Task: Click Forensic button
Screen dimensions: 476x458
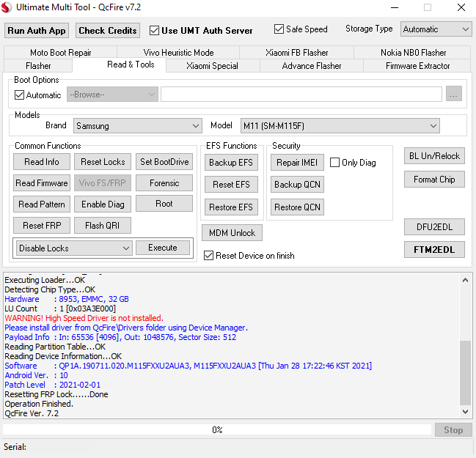Action: pyautogui.click(x=164, y=183)
